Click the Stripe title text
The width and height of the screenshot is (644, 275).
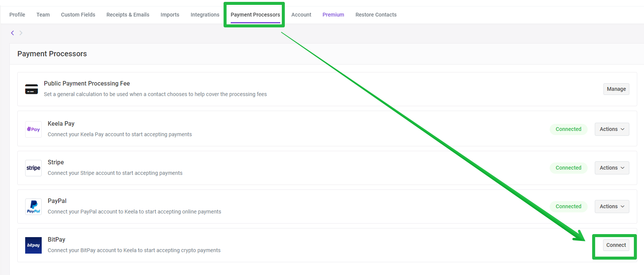click(x=56, y=162)
